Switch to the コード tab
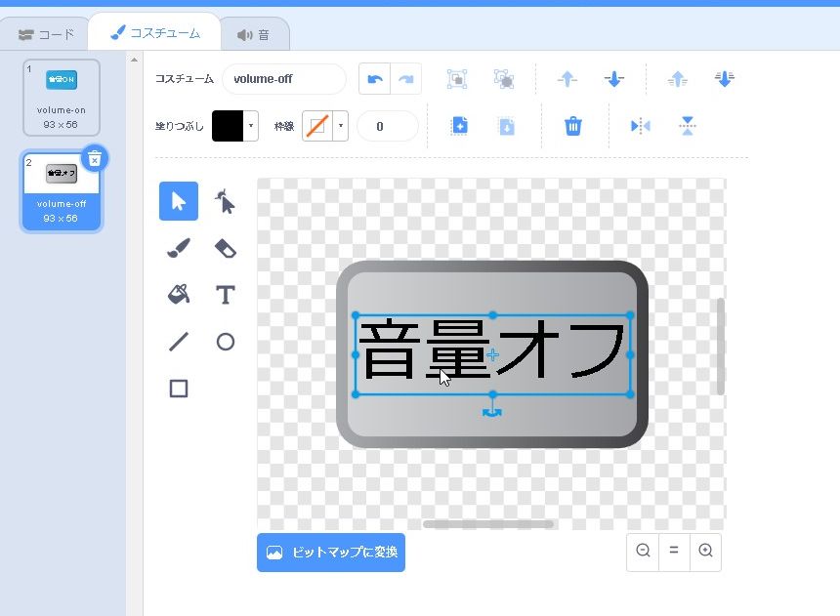Screen dimensions: 840x616 (x=46, y=34)
